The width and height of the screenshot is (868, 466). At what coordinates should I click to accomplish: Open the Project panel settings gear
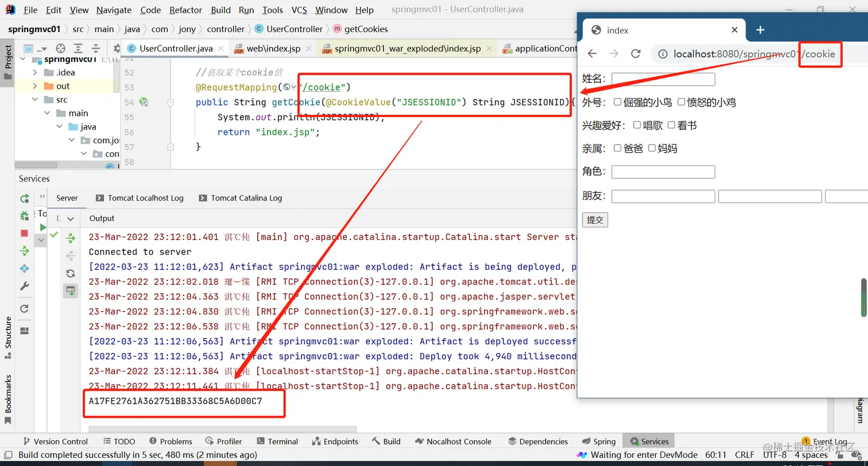click(x=117, y=48)
